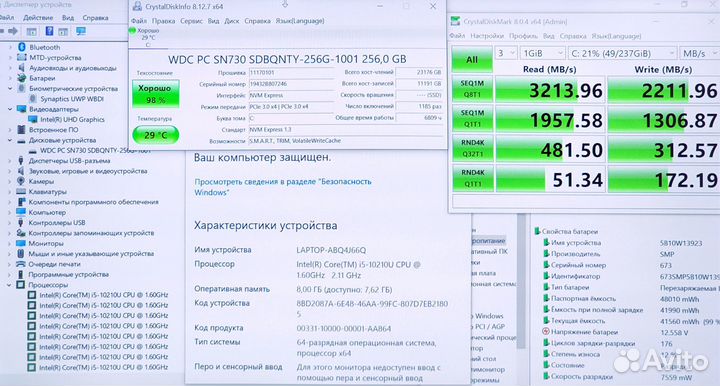
Task: Click the help icon in Device Manager toolbar
Action: pos(49,31)
